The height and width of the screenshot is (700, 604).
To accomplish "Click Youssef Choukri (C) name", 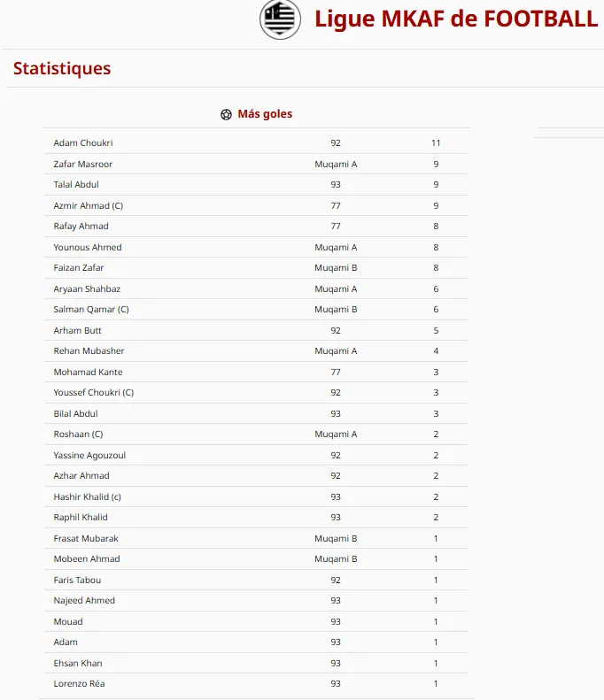I will click(x=93, y=392).
